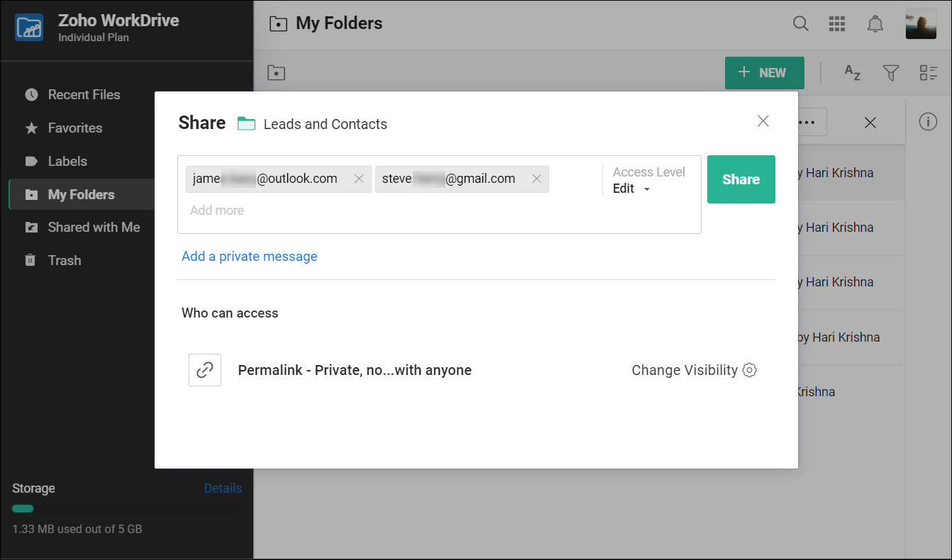This screenshot has width=952, height=560.
Task: Click the sort A-Z icon
Action: (852, 72)
